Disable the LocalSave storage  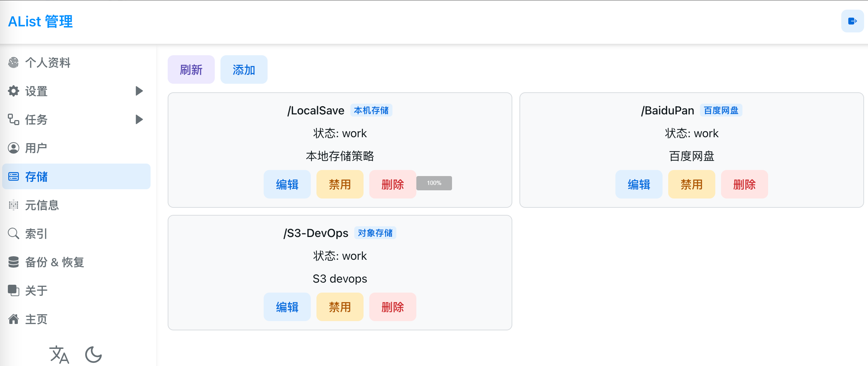[340, 184]
